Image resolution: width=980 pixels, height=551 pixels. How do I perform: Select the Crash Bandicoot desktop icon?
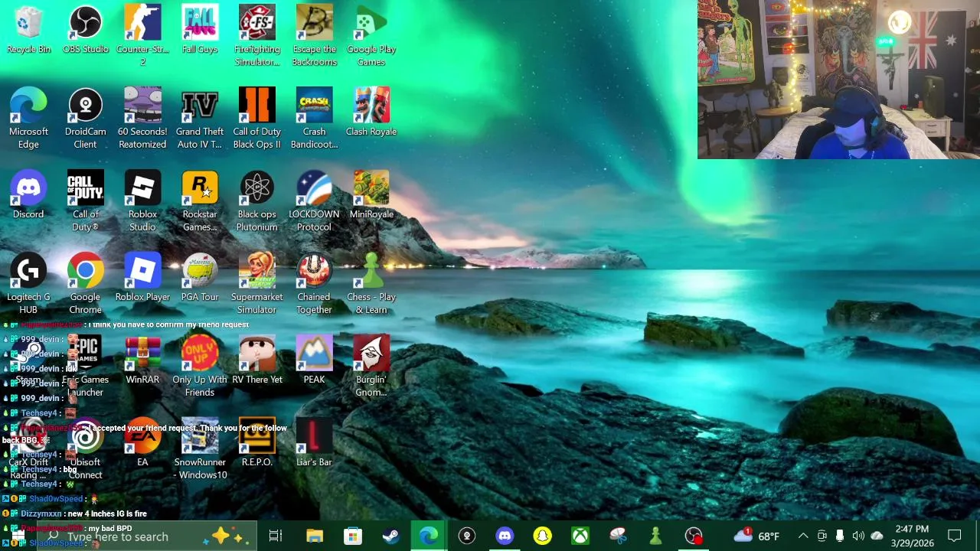point(314,119)
